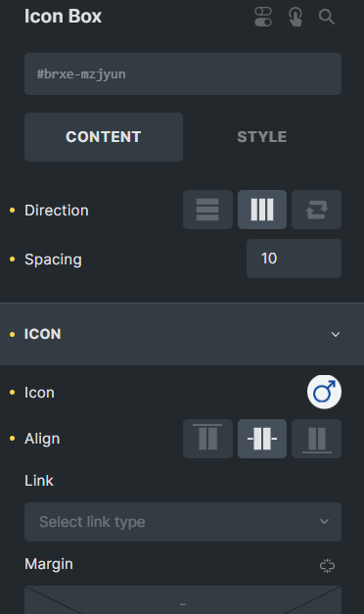Viewport: 364px width, 614px height.
Task: Click the element ID field #brxe-mzjyun
Action: (183, 74)
